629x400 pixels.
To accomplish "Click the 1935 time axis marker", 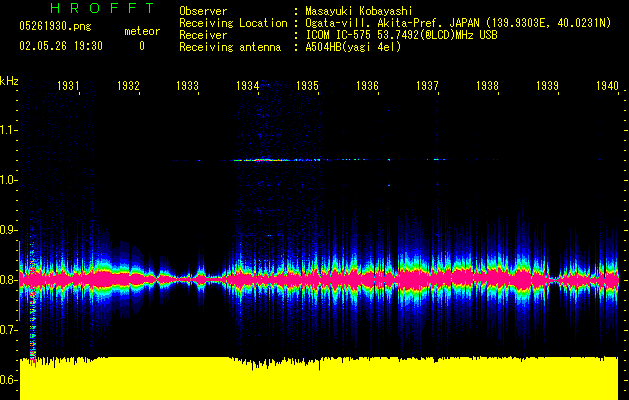I will click(x=307, y=85).
